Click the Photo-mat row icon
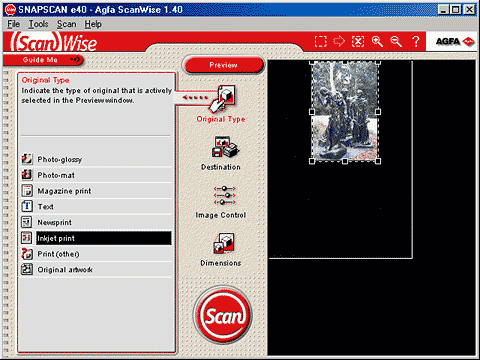This screenshot has width=480, height=360. [x=27, y=175]
